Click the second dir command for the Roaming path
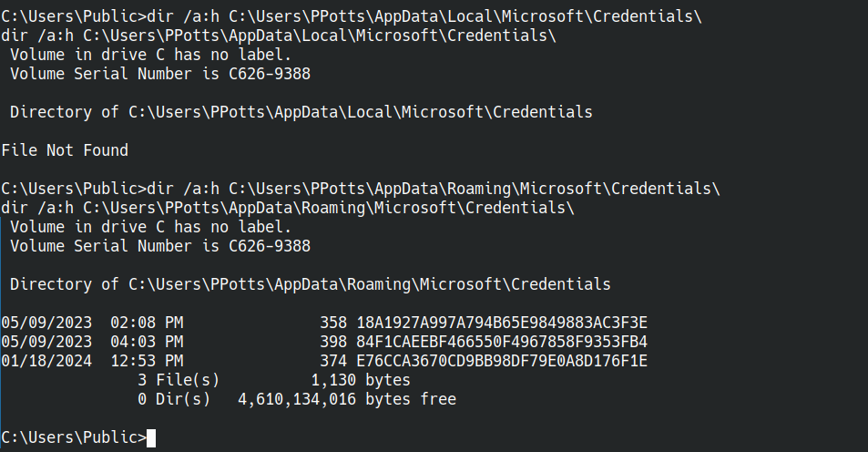Viewport: 868px width, 452px height. [361, 189]
